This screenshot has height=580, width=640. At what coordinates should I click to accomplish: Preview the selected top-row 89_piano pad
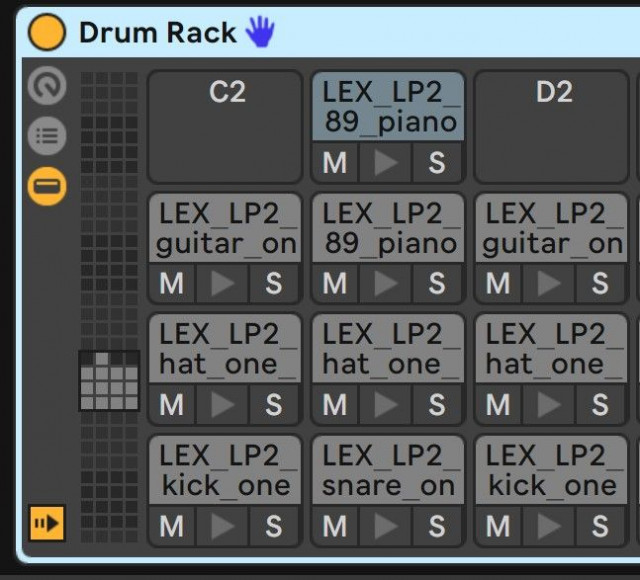(x=387, y=163)
